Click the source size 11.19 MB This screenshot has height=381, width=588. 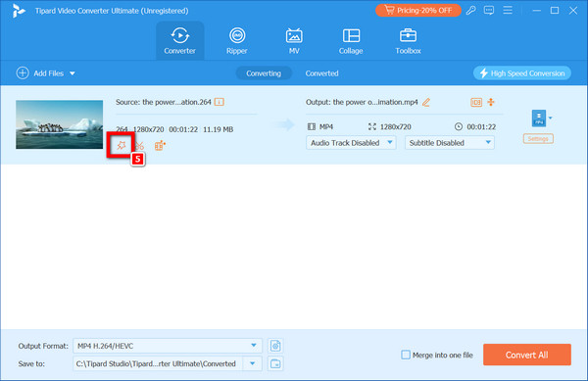(219, 129)
